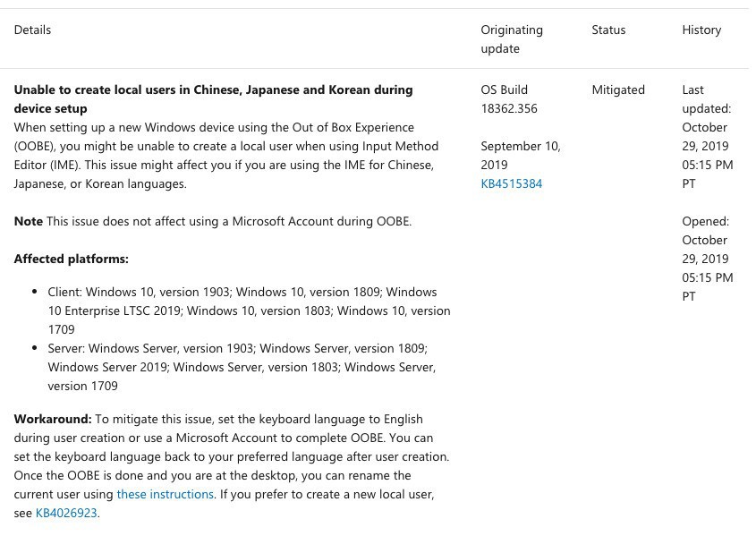Click the Mitigated status value
This screenshot has height=536, width=756.
click(x=618, y=89)
